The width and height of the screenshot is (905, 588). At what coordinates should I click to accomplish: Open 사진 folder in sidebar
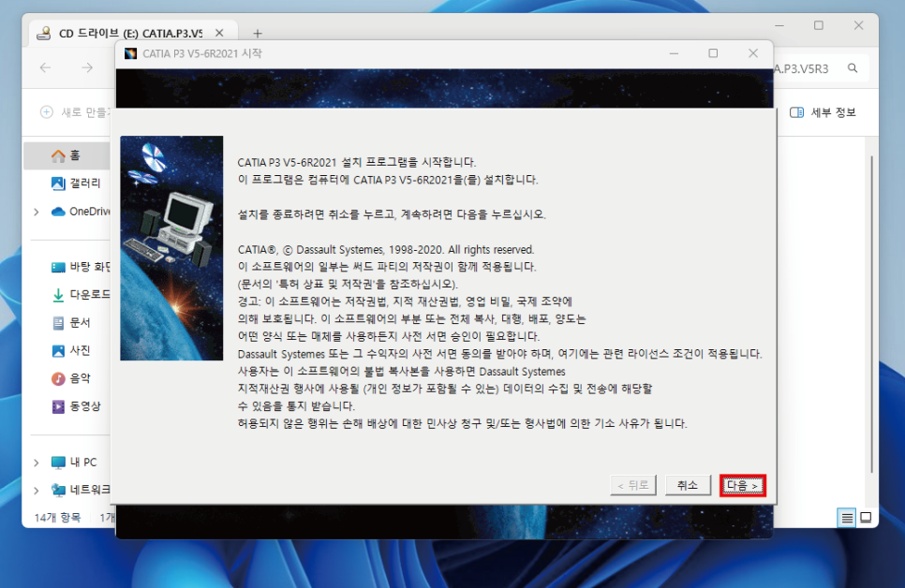71,350
